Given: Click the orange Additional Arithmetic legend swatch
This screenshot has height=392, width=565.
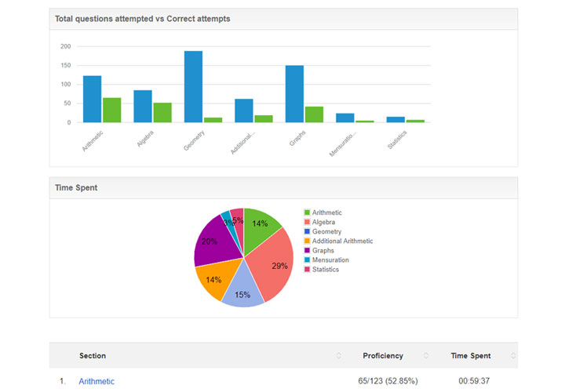Looking at the screenshot, I should [307, 241].
